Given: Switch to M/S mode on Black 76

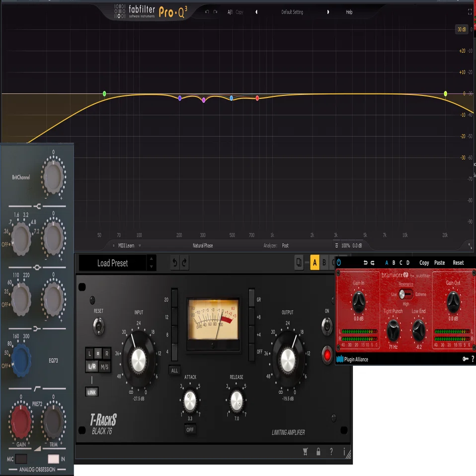Looking at the screenshot, I should point(104,367).
